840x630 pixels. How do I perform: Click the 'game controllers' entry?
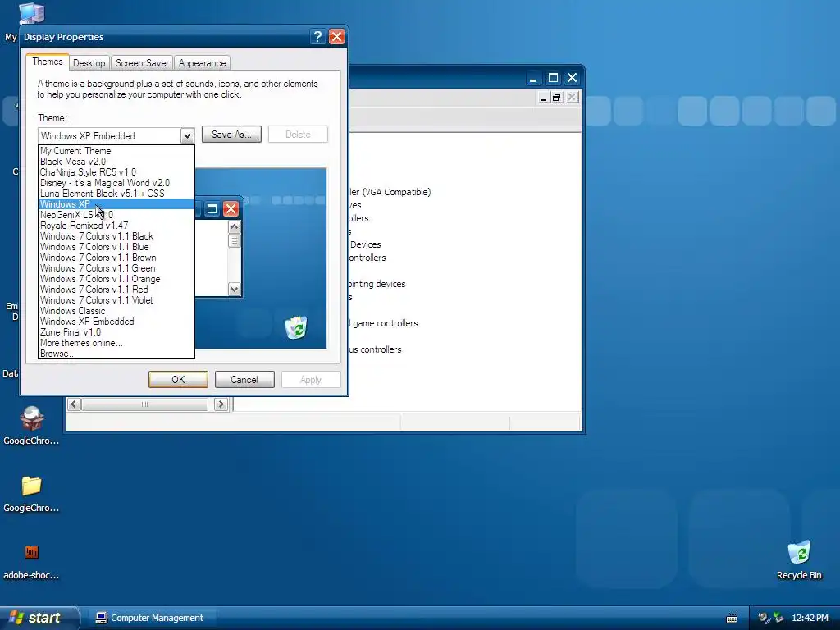386,323
